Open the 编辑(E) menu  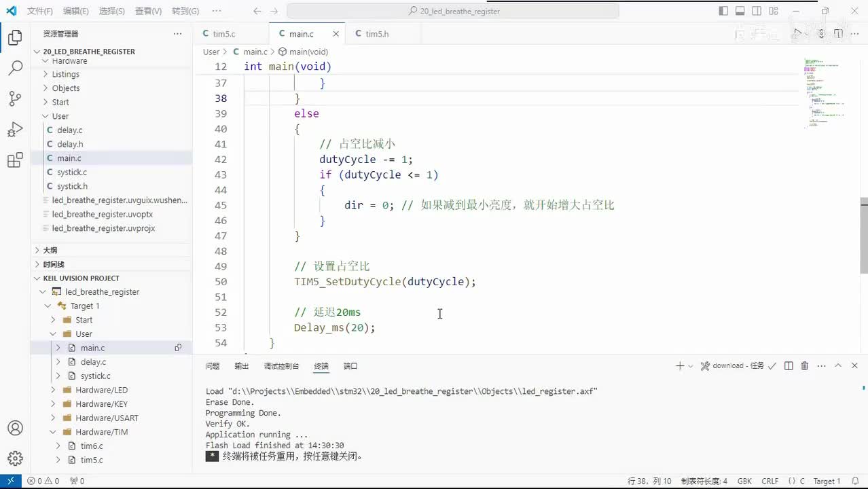pos(75,11)
